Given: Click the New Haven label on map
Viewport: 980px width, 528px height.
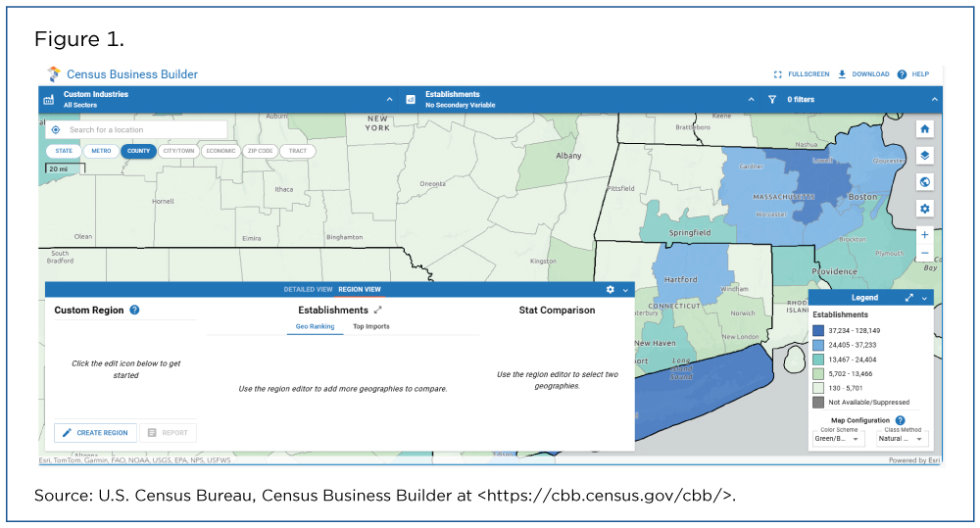Looking at the screenshot, I should tap(655, 343).
